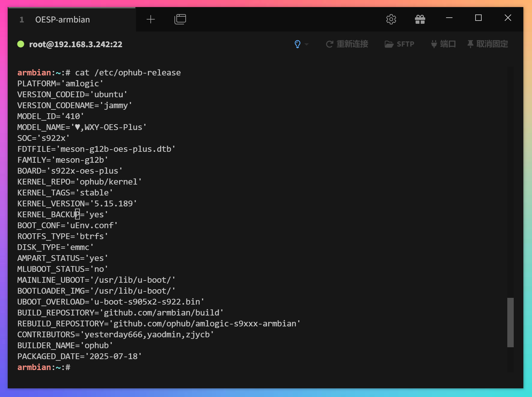Close the terminal window
Screen dimensions: 532x397
508,18
